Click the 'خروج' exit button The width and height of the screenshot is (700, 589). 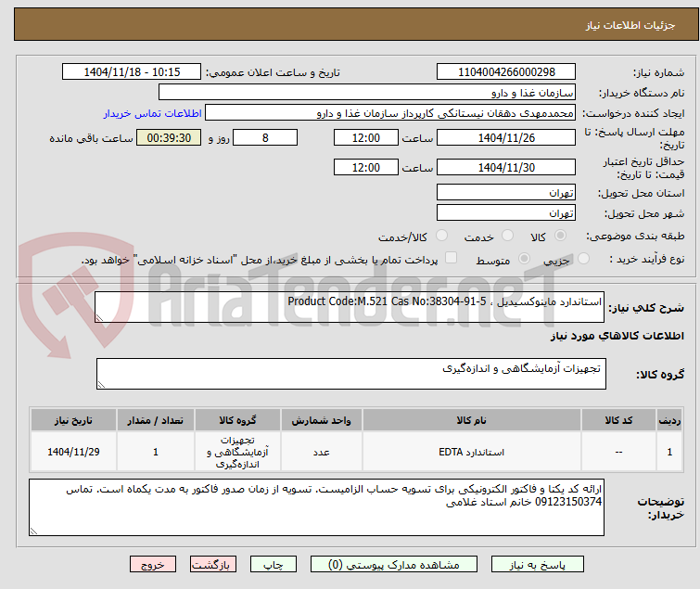tap(153, 565)
